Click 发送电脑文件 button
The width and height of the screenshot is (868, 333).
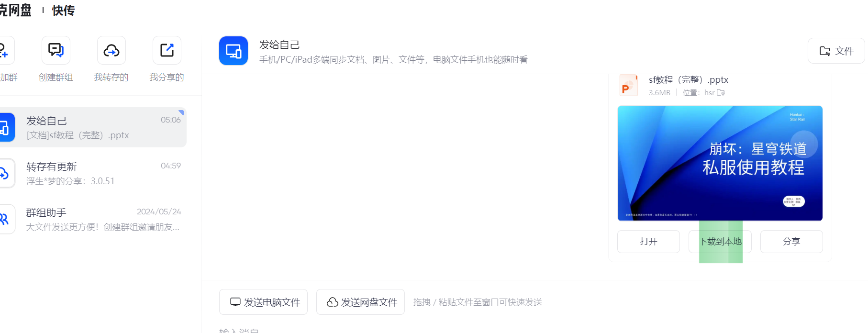click(x=263, y=302)
